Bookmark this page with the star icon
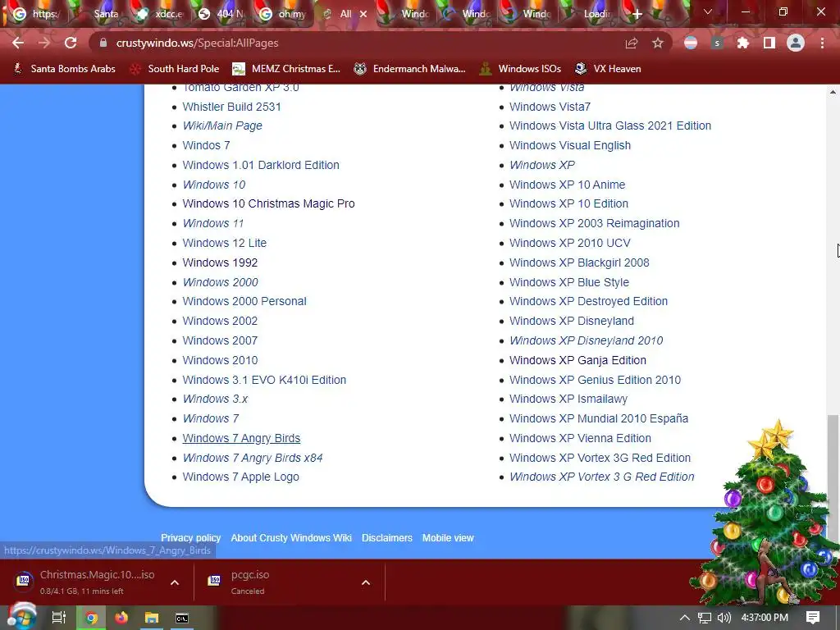 click(658, 43)
